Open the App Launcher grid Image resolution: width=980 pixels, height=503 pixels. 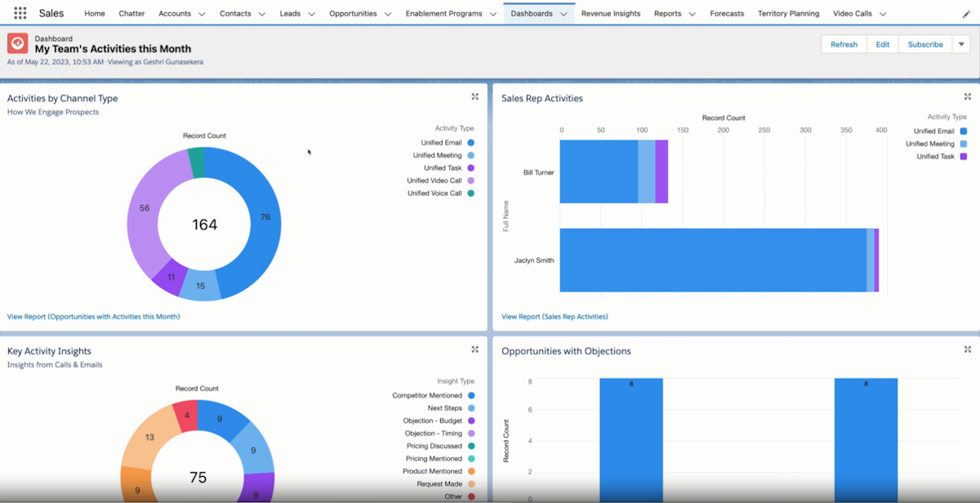click(x=18, y=12)
